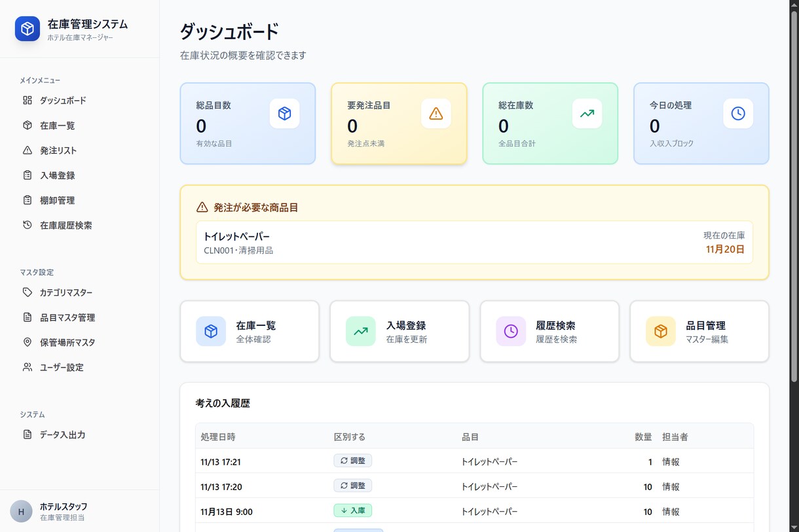Click the 区別する column header
This screenshot has width=799, height=532.
click(350, 436)
